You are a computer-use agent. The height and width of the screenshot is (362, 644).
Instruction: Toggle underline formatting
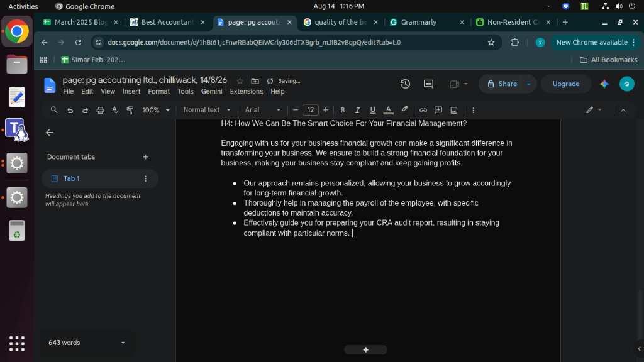[372, 110]
